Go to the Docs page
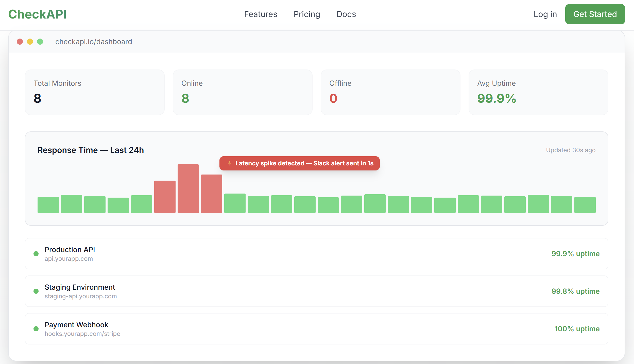 [346, 14]
